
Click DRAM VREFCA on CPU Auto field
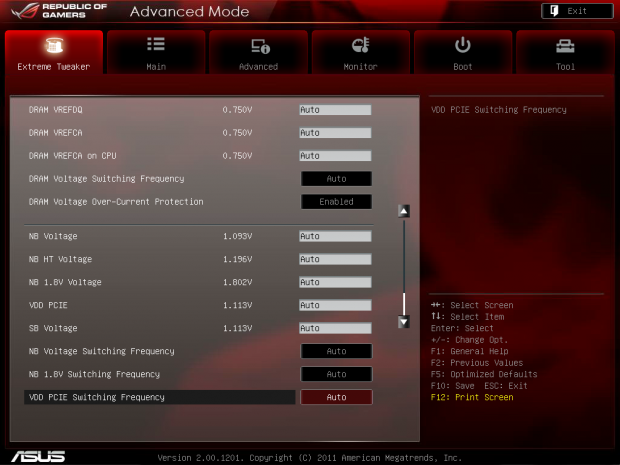(x=335, y=155)
